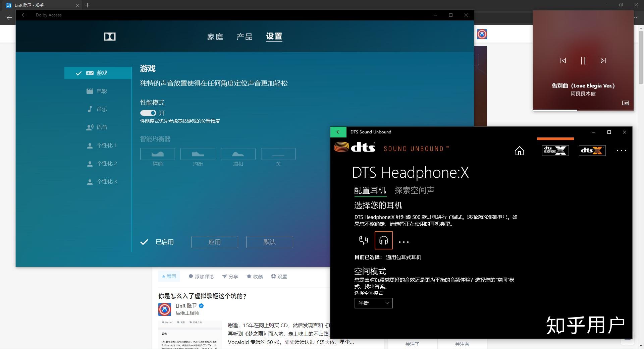Screen dimensions: 644x349
Task: Select the in-ear earbuds icon
Action: (x=363, y=240)
